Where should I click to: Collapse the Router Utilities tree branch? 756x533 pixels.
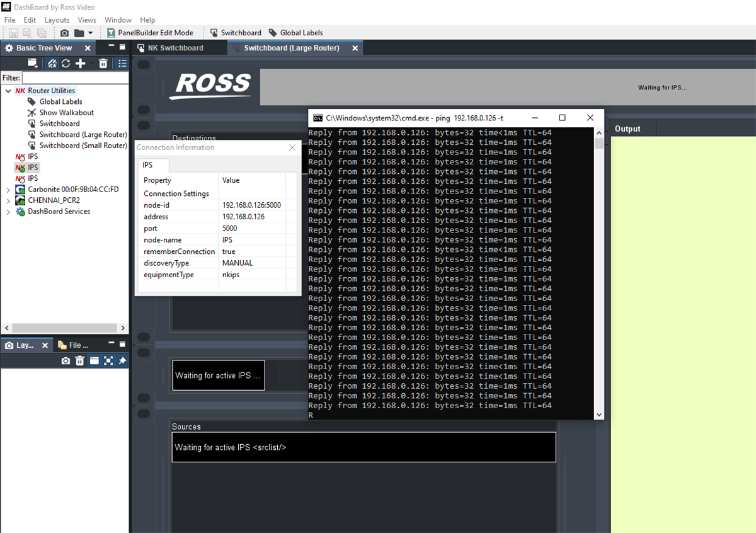6,90
